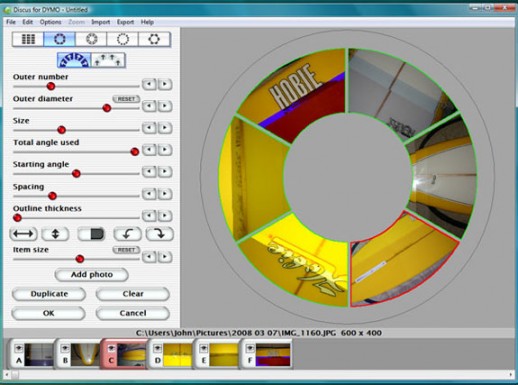Open the Import menu
This screenshot has width=518, height=385.
(101, 22)
